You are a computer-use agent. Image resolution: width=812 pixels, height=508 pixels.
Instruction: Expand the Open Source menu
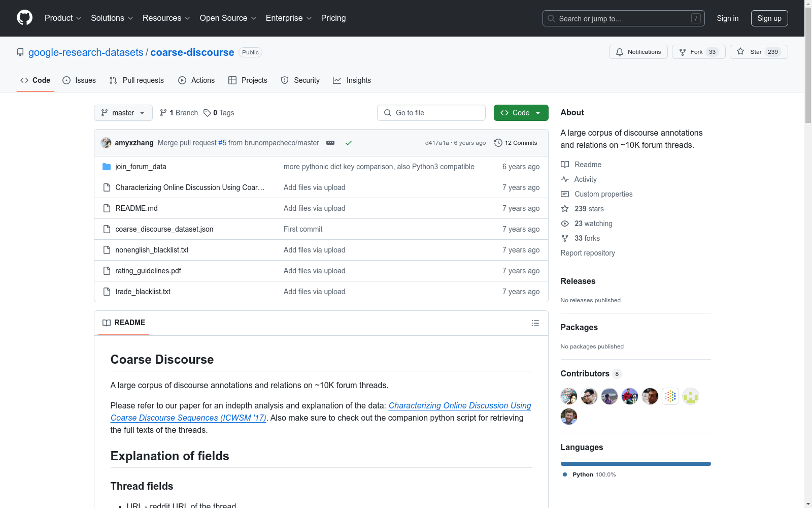(x=228, y=18)
